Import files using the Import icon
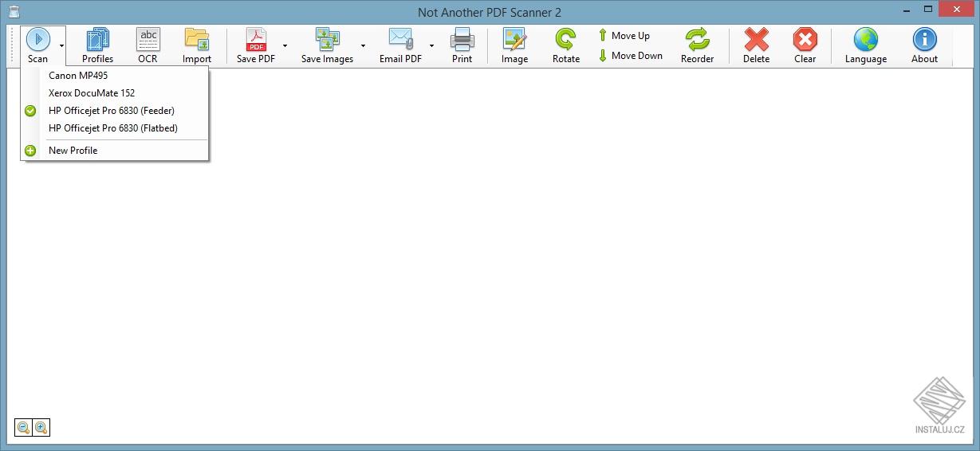The height and width of the screenshot is (451, 980). click(x=196, y=45)
